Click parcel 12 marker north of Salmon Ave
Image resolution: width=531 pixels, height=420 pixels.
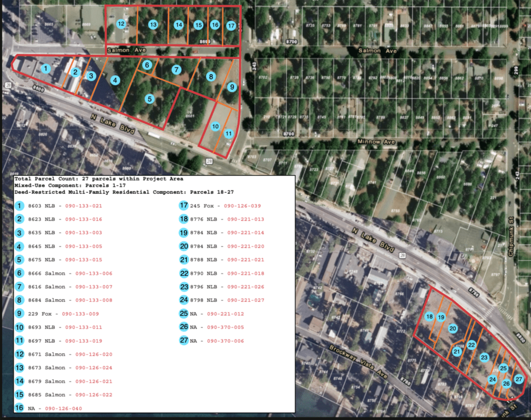coord(121,24)
